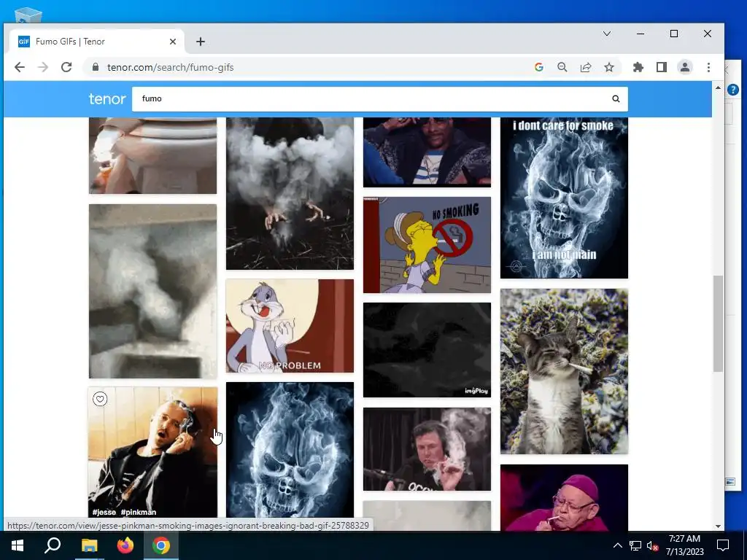Close the Fumo GIFs tab
Screen dimensions: 747x560
point(172,42)
